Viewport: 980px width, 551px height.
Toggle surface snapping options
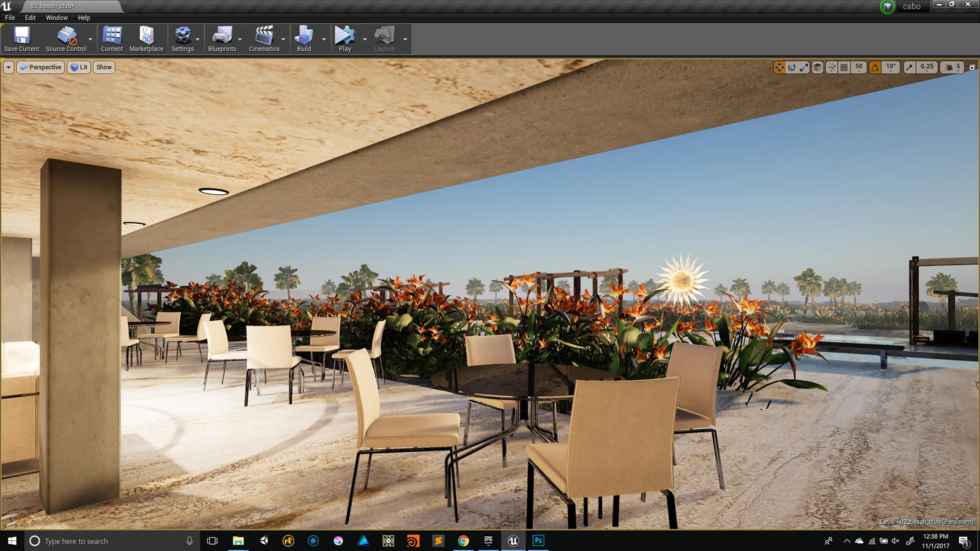pyautogui.click(x=831, y=67)
